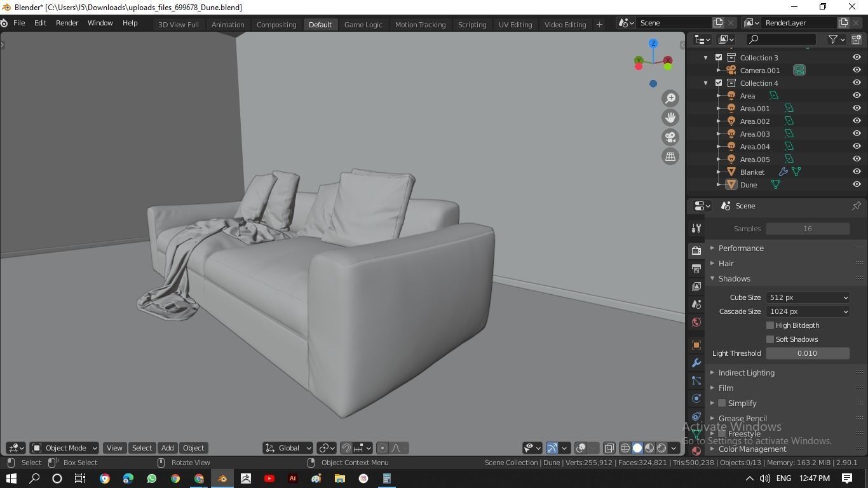Click the outliner search field
This screenshot has width=868, height=488.
(x=780, y=39)
